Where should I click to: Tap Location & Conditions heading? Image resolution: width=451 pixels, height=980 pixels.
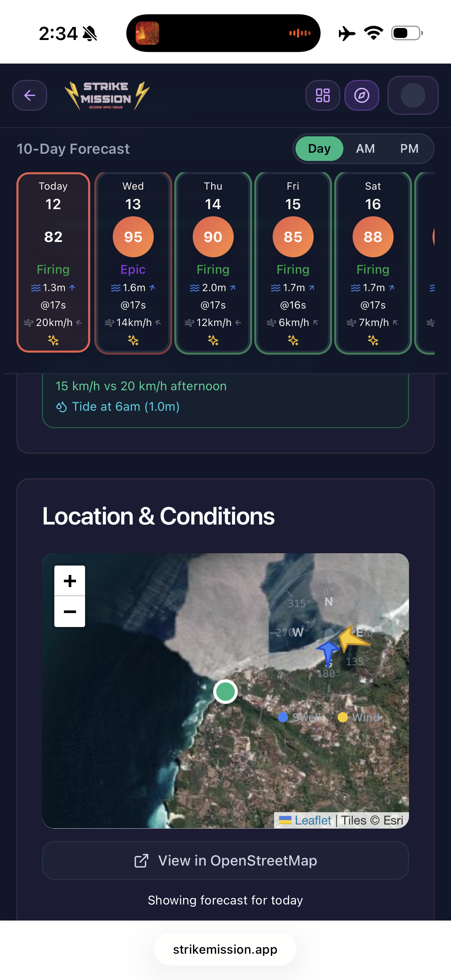point(158,516)
